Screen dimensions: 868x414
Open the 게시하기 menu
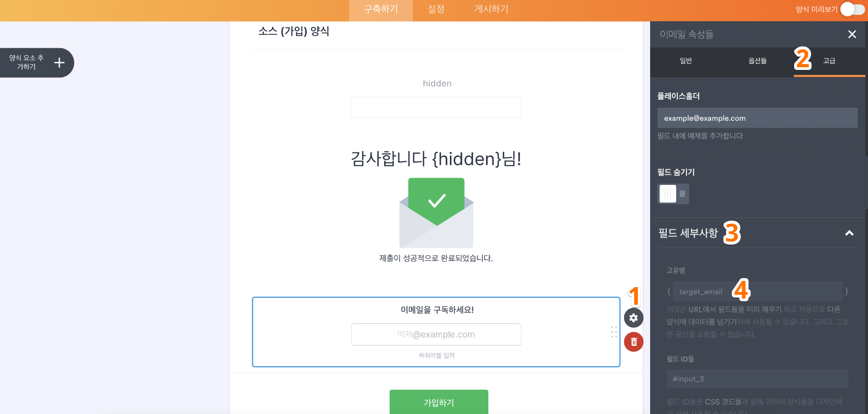(x=491, y=9)
